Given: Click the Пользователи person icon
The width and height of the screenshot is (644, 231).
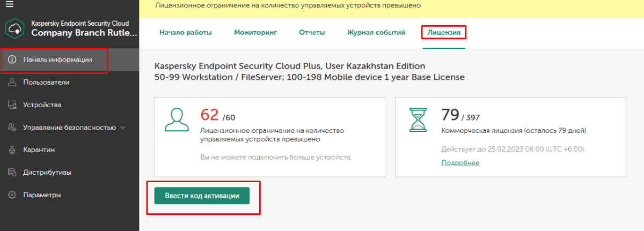Looking at the screenshot, I should [x=12, y=83].
